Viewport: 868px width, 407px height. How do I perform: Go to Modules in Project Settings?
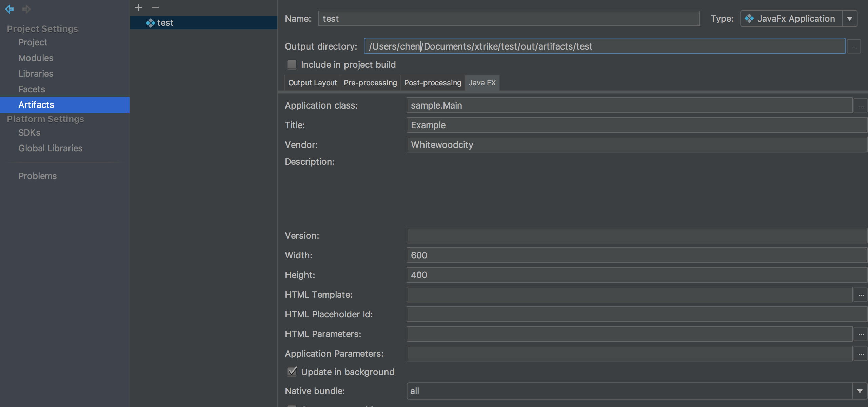pos(36,58)
